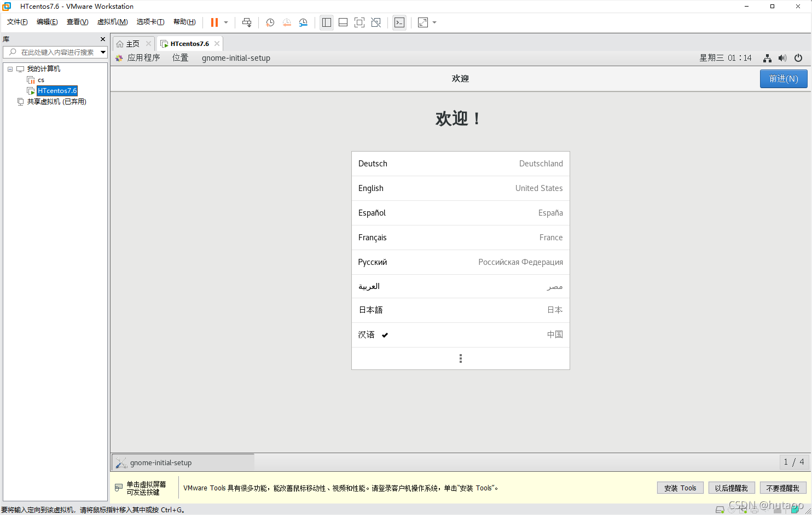Expand more languages with the three dots
The width and height of the screenshot is (812, 515).
click(x=461, y=358)
